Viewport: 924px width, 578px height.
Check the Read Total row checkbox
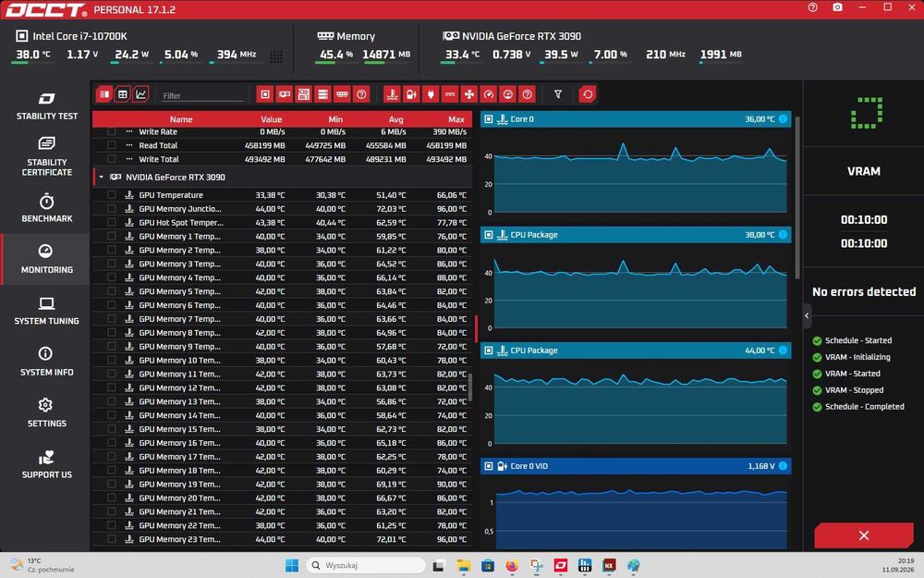click(x=112, y=145)
